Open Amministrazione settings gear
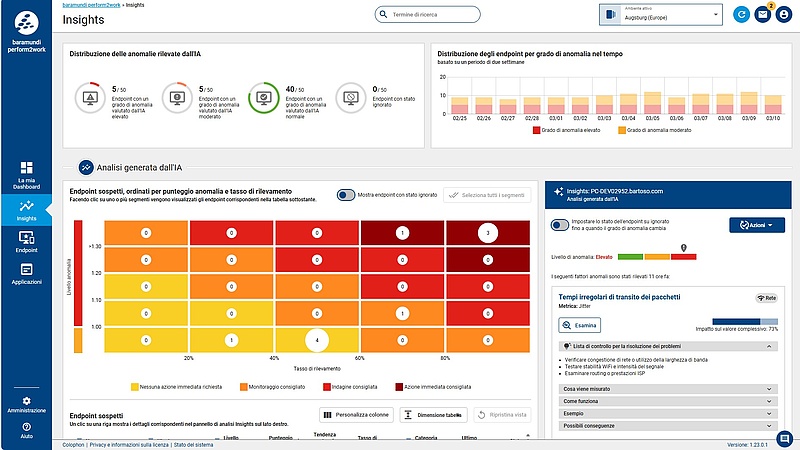 [x=26, y=404]
